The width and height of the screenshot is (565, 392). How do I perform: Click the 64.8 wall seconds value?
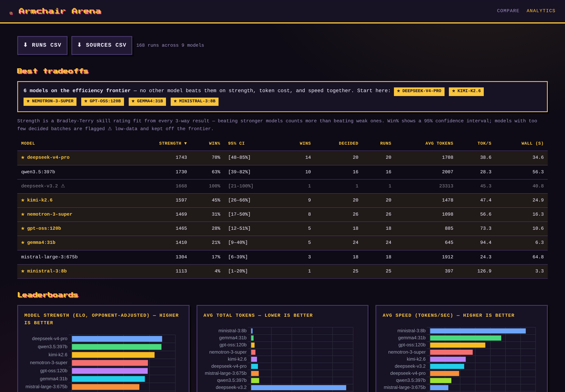point(538,257)
